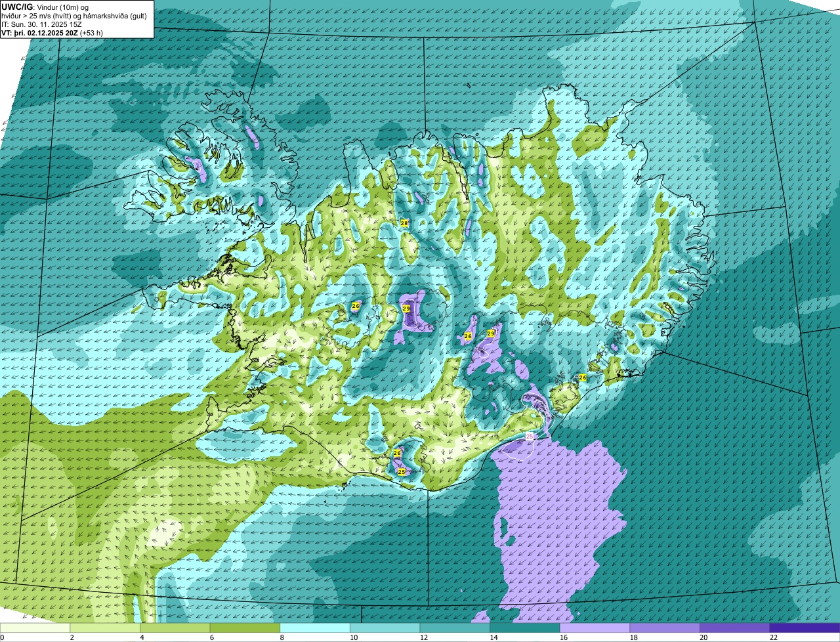
Task: Click the legend tick label '20'
Action: click(703, 637)
